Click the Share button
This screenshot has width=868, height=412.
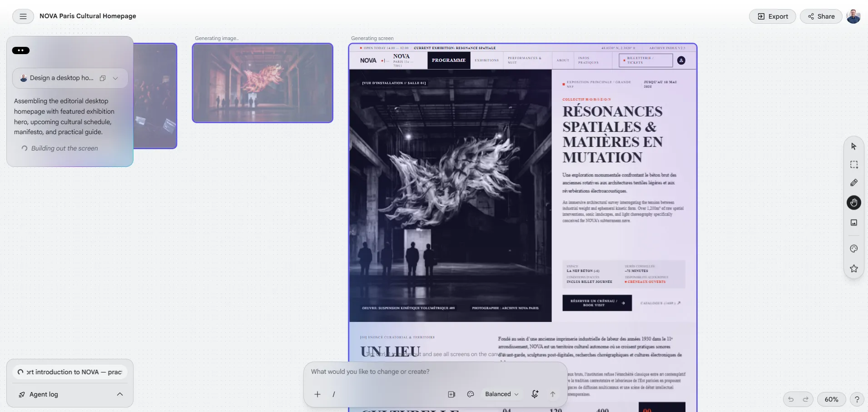[x=821, y=16]
